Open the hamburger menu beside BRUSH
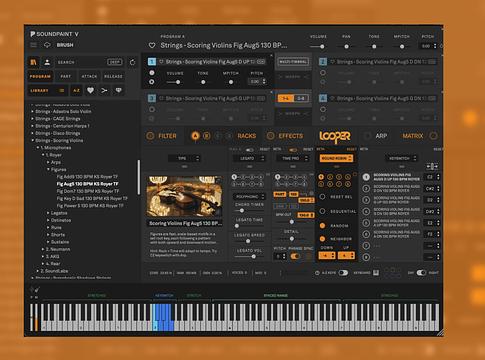Image resolution: width=485 pixels, height=360 pixels. point(34,45)
